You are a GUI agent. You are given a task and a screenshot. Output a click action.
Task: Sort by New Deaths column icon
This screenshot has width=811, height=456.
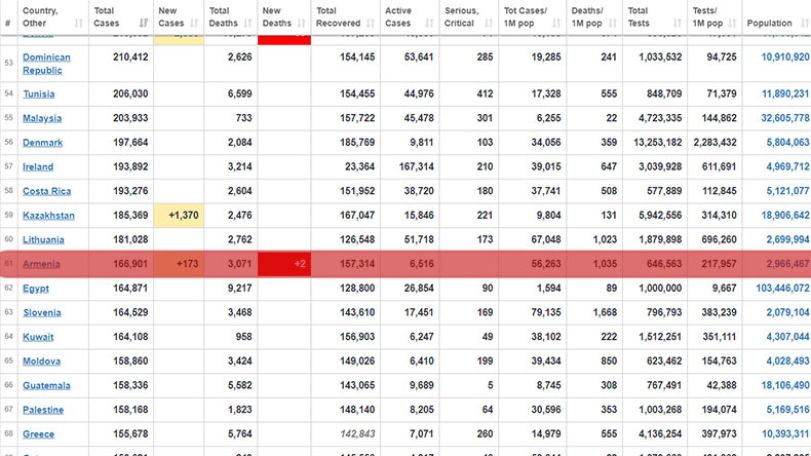click(x=302, y=23)
